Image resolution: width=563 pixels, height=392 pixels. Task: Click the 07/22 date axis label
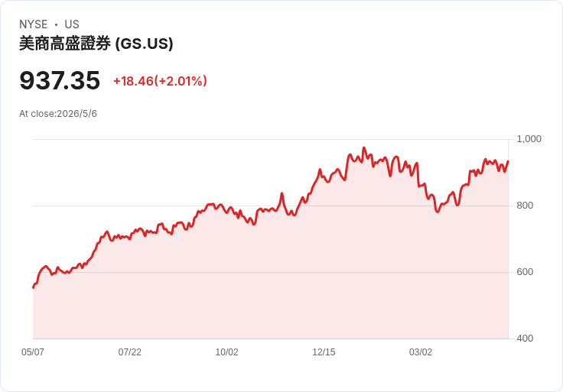click(x=129, y=352)
